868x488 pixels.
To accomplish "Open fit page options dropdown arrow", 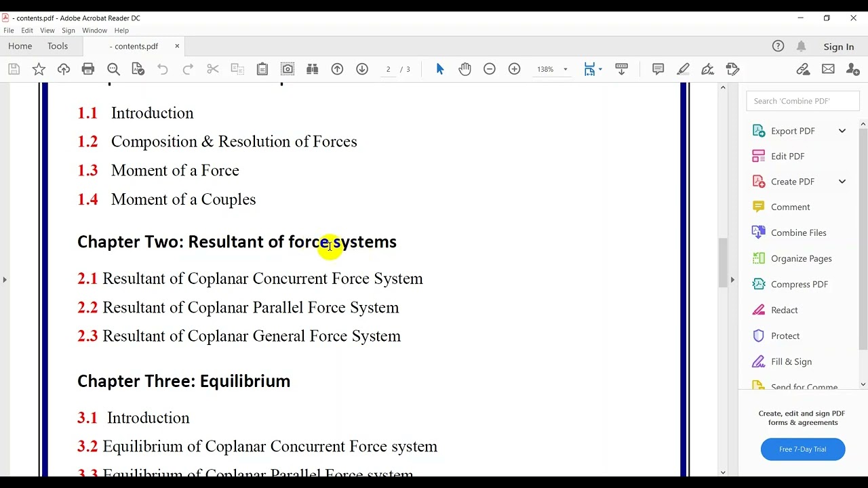I will click(600, 69).
